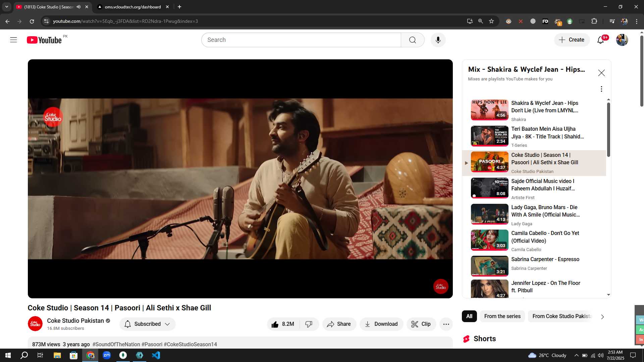This screenshot has width=644, height=362.
Task: Open Mix playlist three-dot options menu
Action: tap(601, 89)
